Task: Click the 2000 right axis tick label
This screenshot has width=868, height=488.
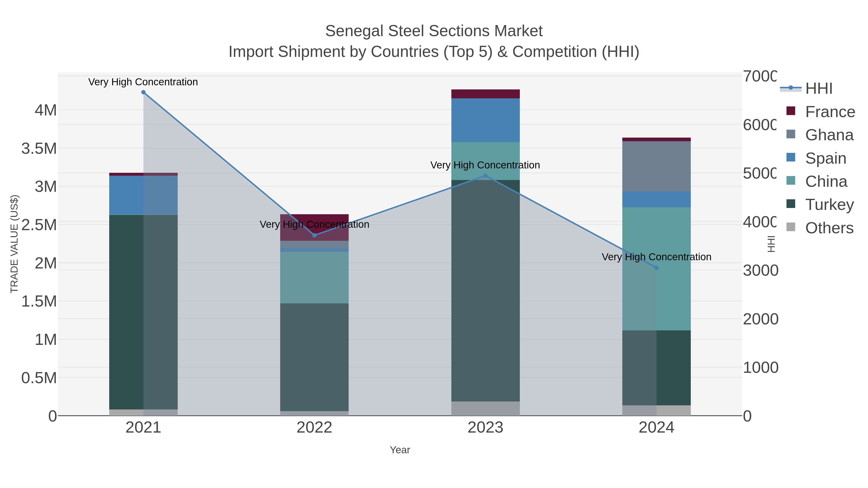Action: point(760,319)
